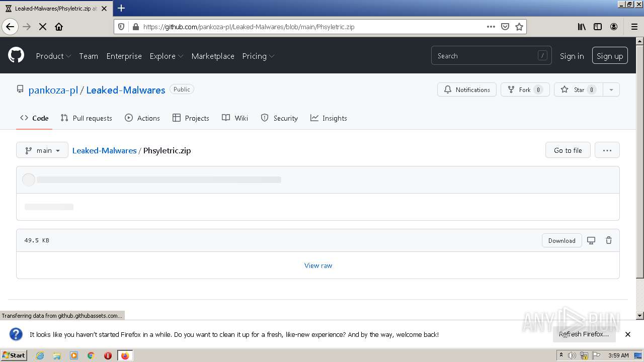Click the clock showing 3:59 AM
The height and width of the screenshot is (362, 644).
pyautogui.click(x=618, y=355)
